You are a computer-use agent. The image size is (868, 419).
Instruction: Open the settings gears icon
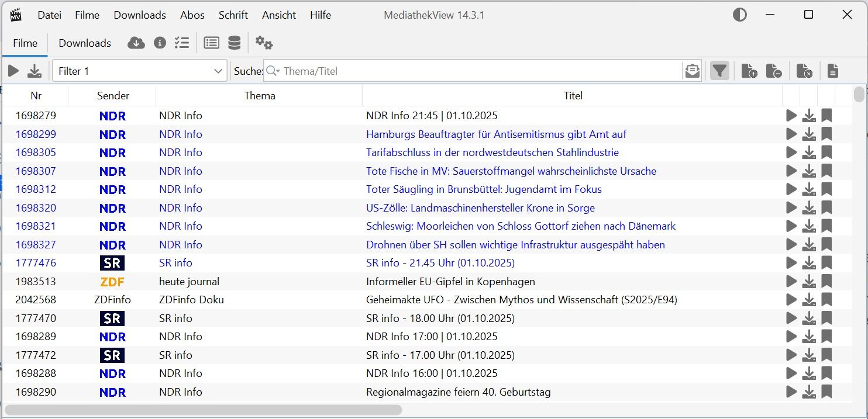click(264, 43)
